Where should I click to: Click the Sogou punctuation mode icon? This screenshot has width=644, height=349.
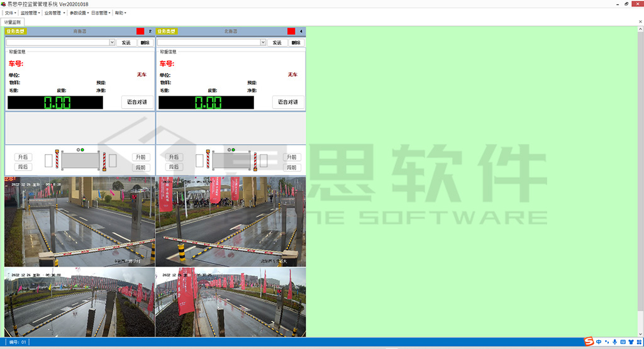[x=606, y=342]
